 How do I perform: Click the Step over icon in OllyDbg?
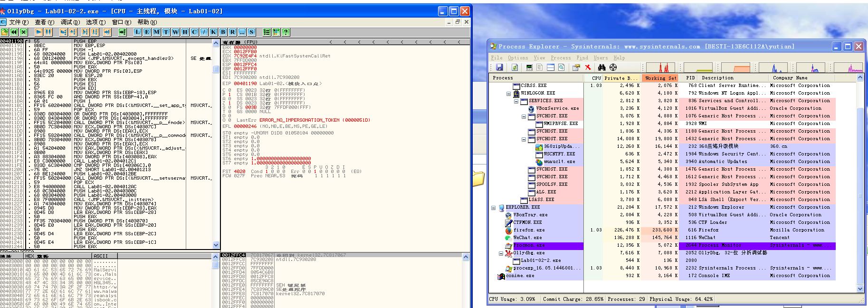73,32
